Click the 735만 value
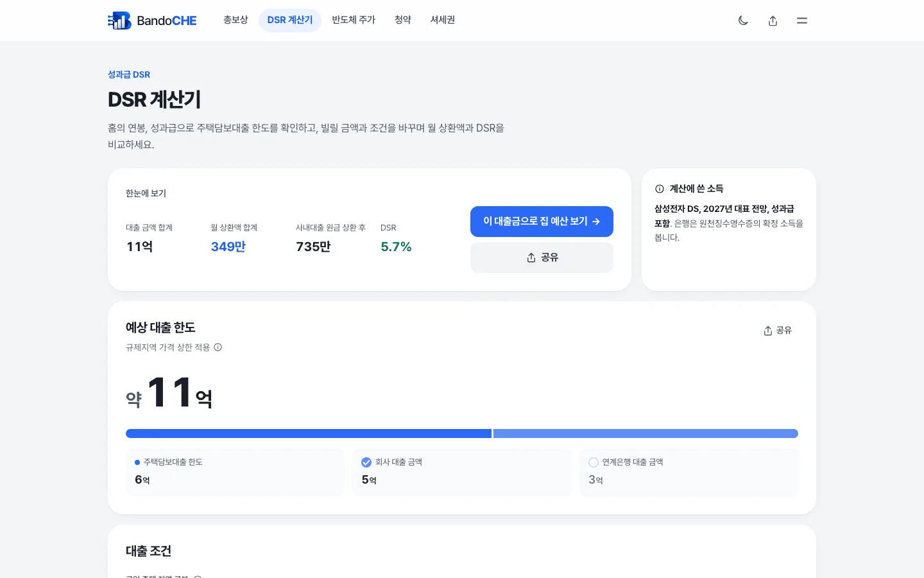Image resolution: width=924 pixels, height=578 pixels. click(x=313, y=247)
